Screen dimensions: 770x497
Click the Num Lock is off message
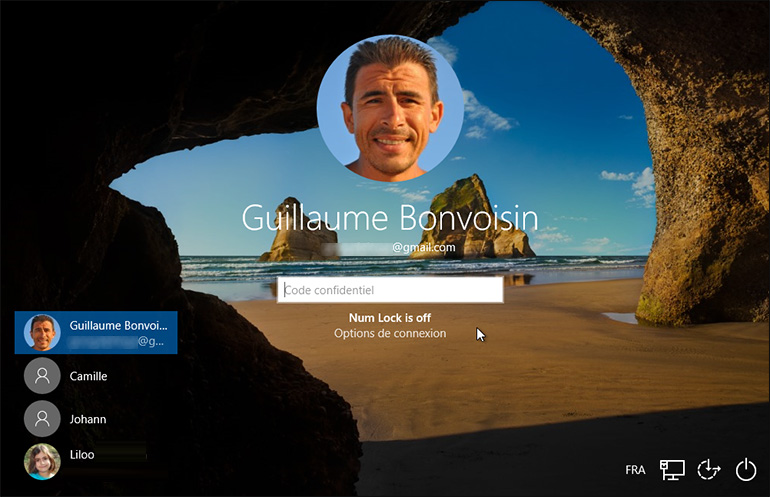390,318
